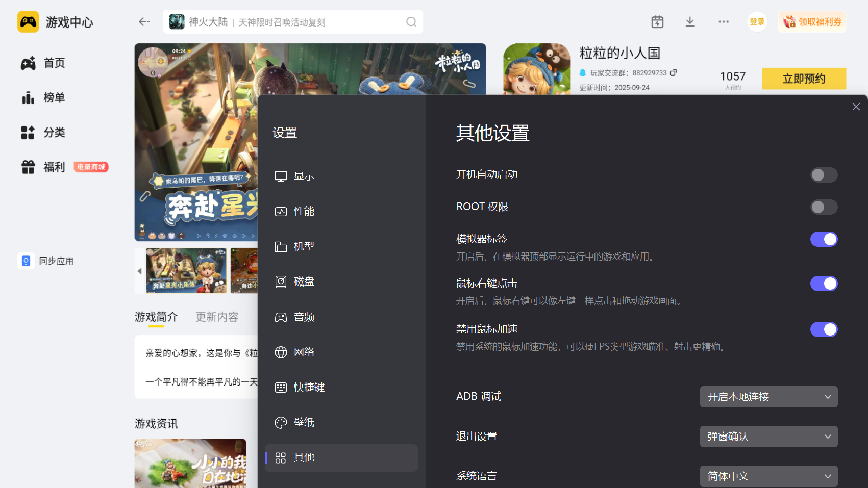The image size is (868, 488).
Task: Open the 退出设置 dropdown
Action: click(768, 436)
